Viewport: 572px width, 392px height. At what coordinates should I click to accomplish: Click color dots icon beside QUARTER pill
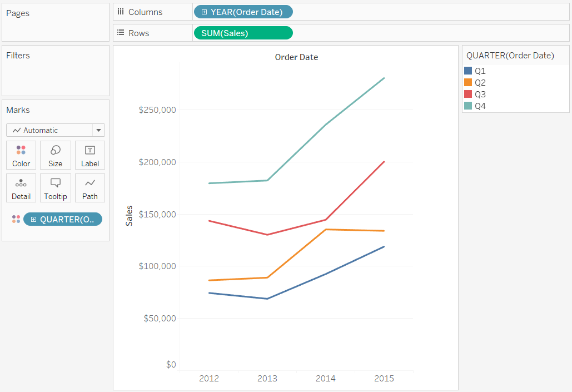tap(16, 219)
